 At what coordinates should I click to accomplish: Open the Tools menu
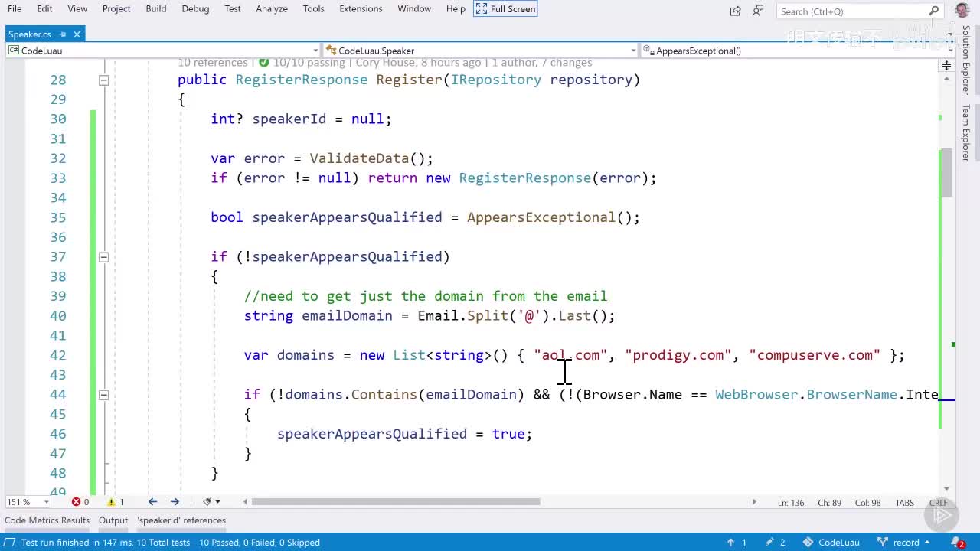(313, 8)
